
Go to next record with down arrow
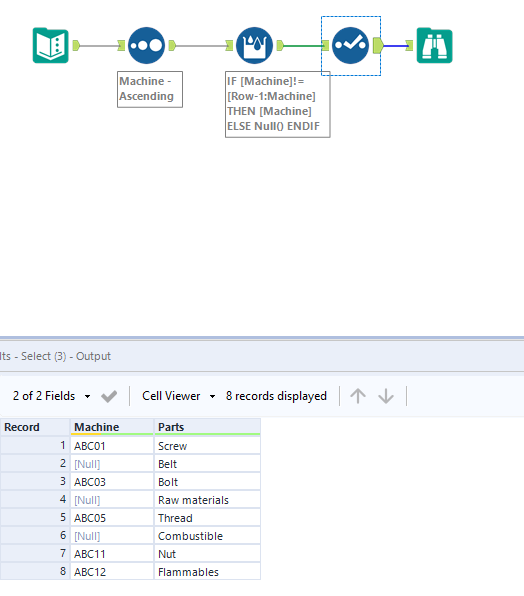click(x=386, y=396)
